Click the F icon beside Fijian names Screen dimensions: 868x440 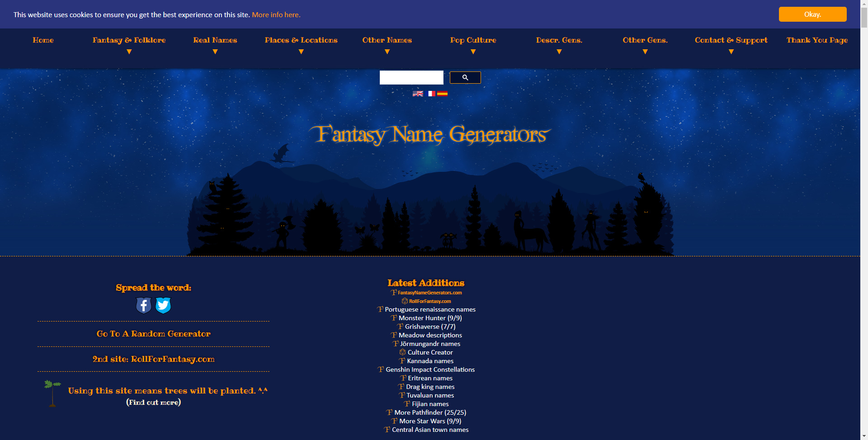(x=407, y=404)
